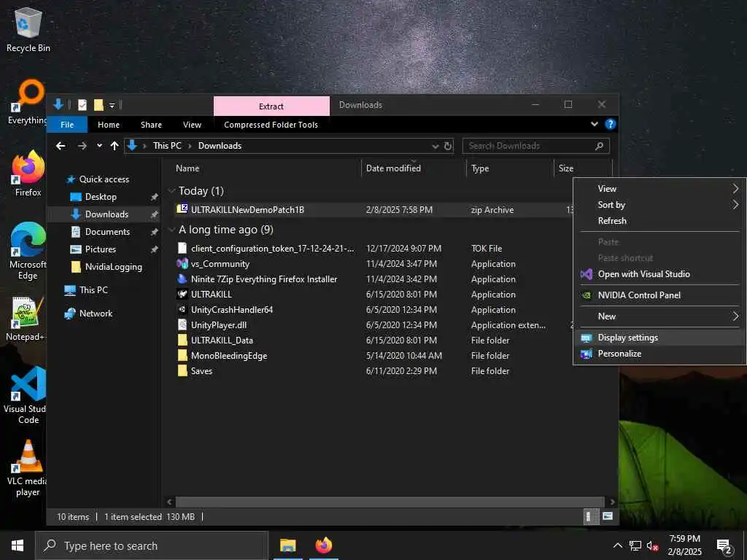Open the Notepad++ desktop shortcut
Viewport: 747px width, 560px height.
pyautogui.click(x=26, y=319)
